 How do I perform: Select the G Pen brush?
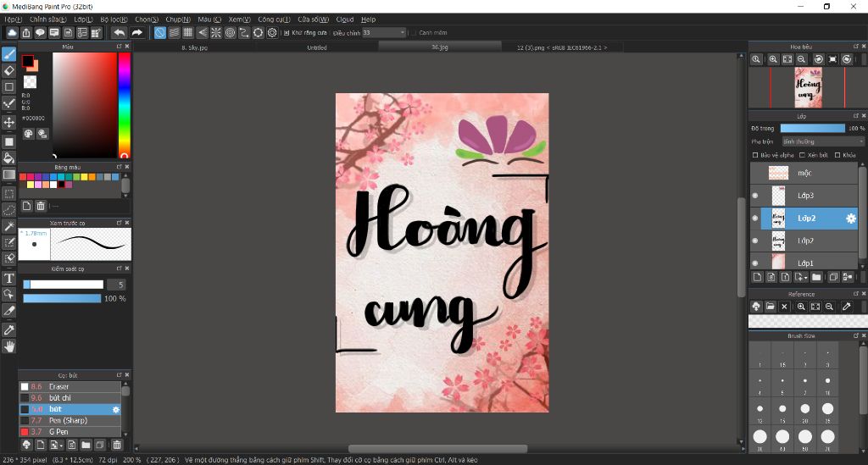70,432
